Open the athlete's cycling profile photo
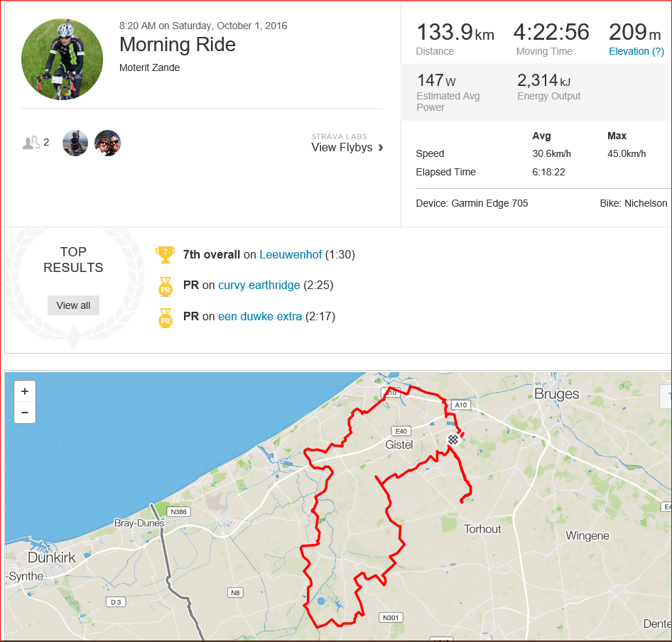The height and width of the screenshot is (642, 672). (x=62, y=59)
